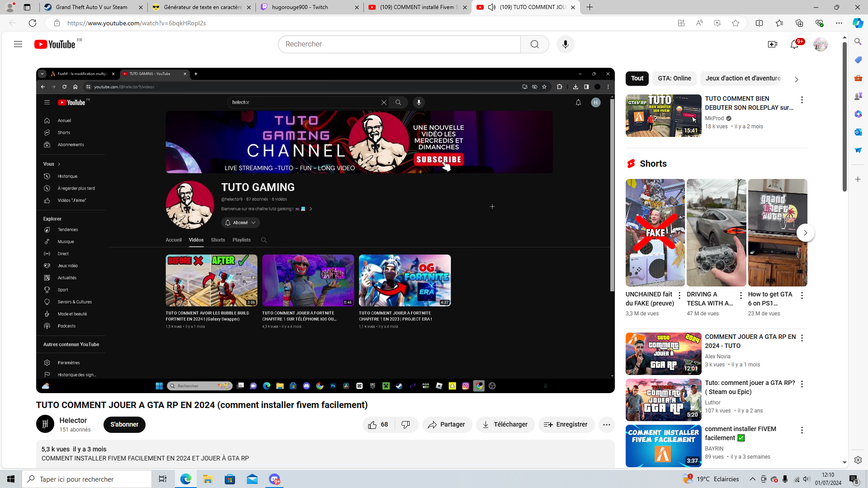Click the Edge address bar URL
868x488 pixels.
[137, 23]
